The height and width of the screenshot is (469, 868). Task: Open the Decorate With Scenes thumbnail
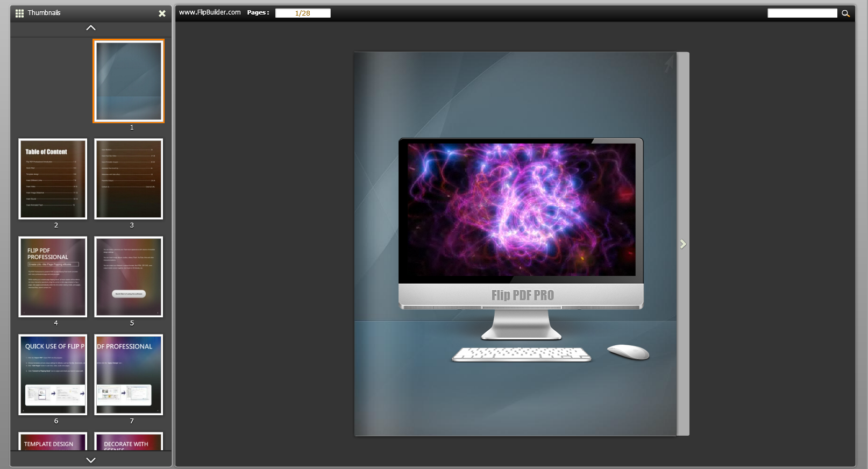tap(129, 442)
